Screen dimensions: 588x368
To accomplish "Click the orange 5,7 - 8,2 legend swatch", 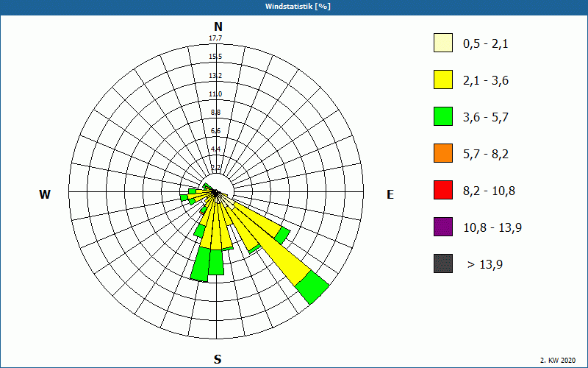I will tap(443, 153).
